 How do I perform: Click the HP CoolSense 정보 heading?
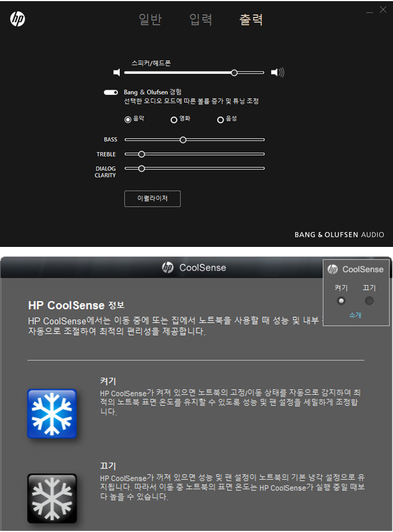[x=76, y=305]
